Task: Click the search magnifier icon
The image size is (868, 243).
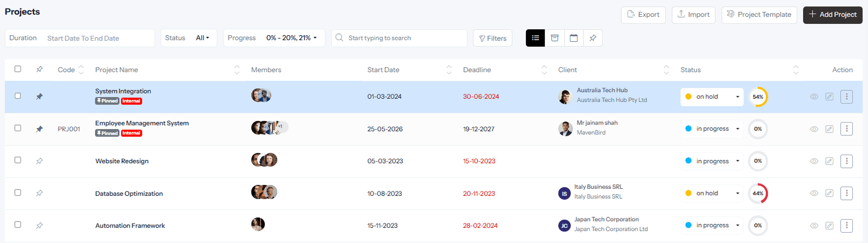Action: pos(339,38)
